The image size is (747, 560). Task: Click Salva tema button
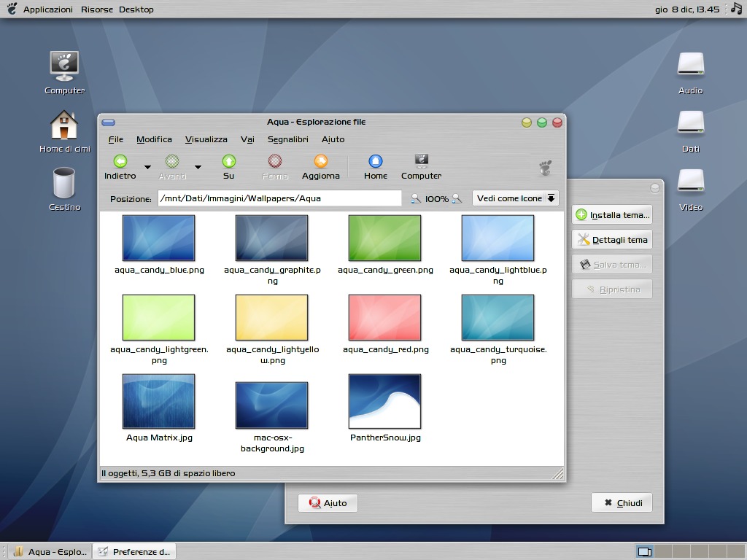coord(612,264)
